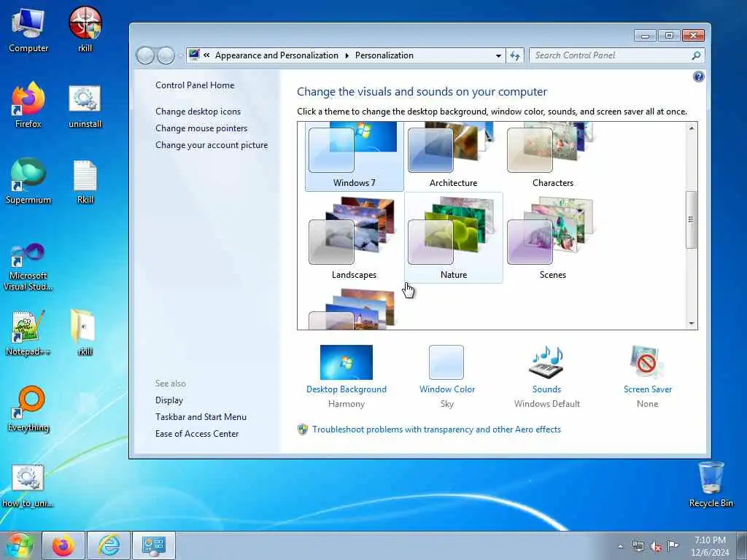This screenshot has height=560, width=747.
Task: Select the uninstall desktop icon
Action: 85,106
